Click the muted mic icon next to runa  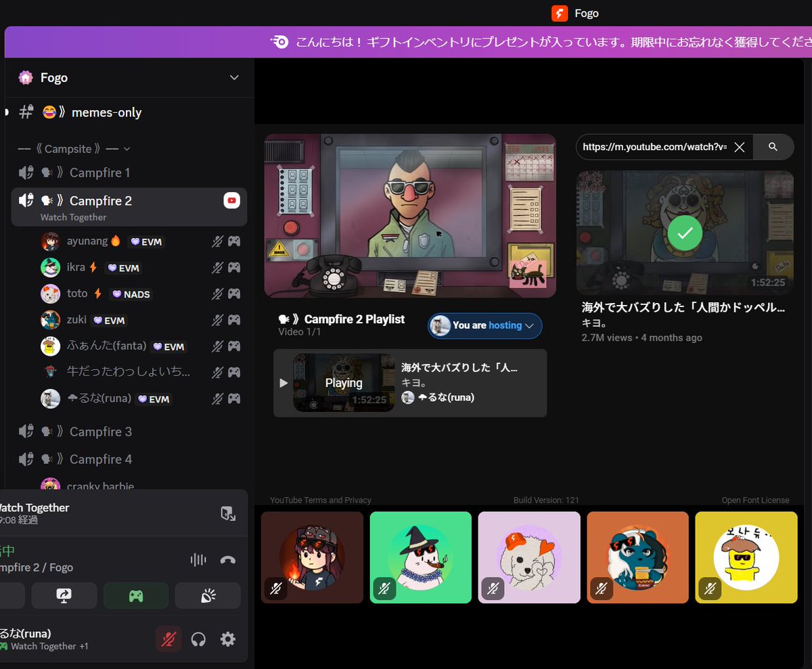[217, 399]
